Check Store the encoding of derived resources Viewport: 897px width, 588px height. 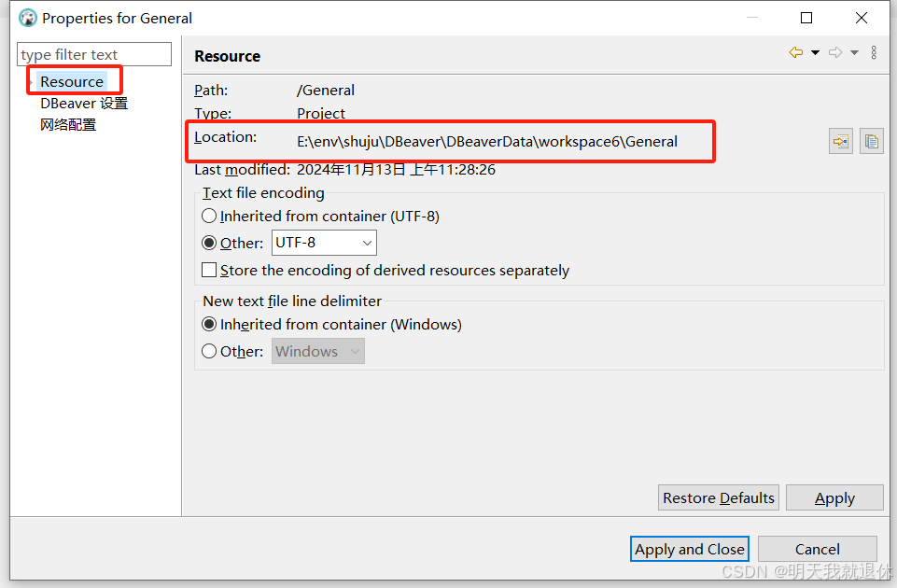(209, 270)
